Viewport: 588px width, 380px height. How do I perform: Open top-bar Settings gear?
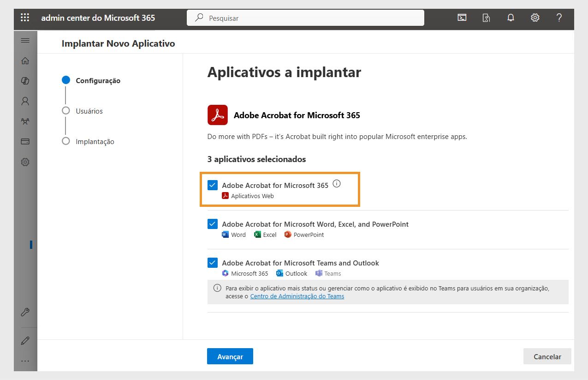click(535, 17)
